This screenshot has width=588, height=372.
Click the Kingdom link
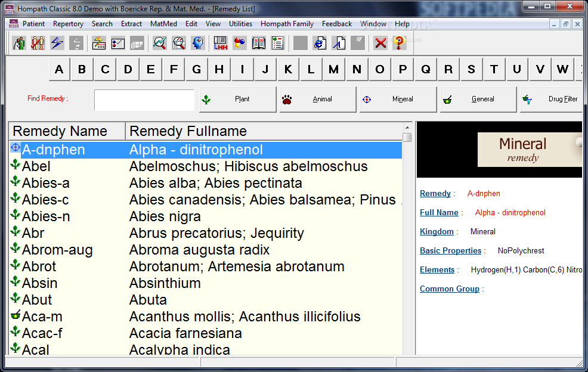point(437,232)
